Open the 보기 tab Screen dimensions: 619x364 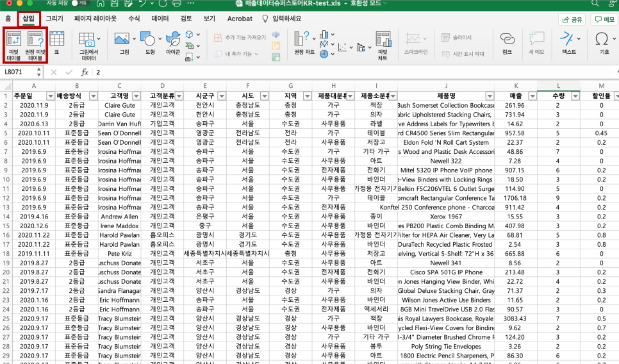pos(210,19)
